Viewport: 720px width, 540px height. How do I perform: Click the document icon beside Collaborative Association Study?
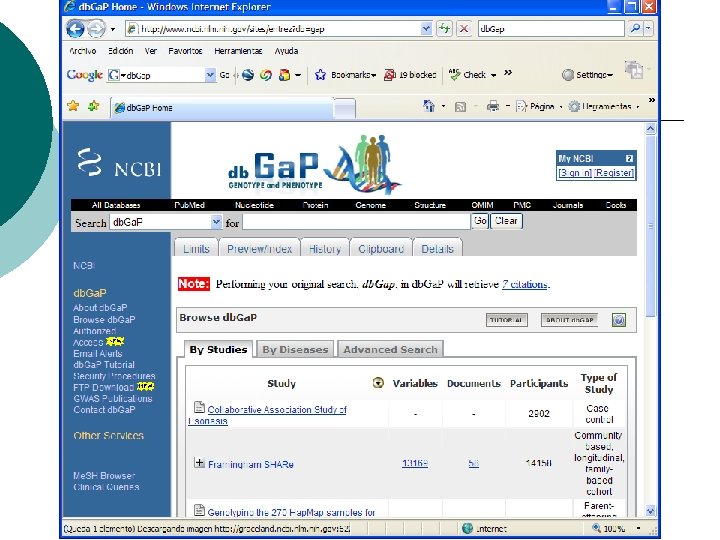tap(199, 407)
